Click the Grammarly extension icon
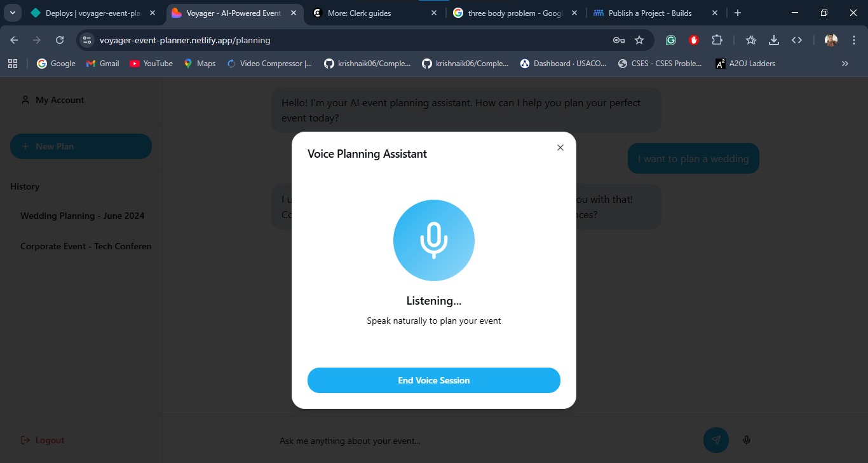This screenshot has height=463, width=868. pos(670,40)
